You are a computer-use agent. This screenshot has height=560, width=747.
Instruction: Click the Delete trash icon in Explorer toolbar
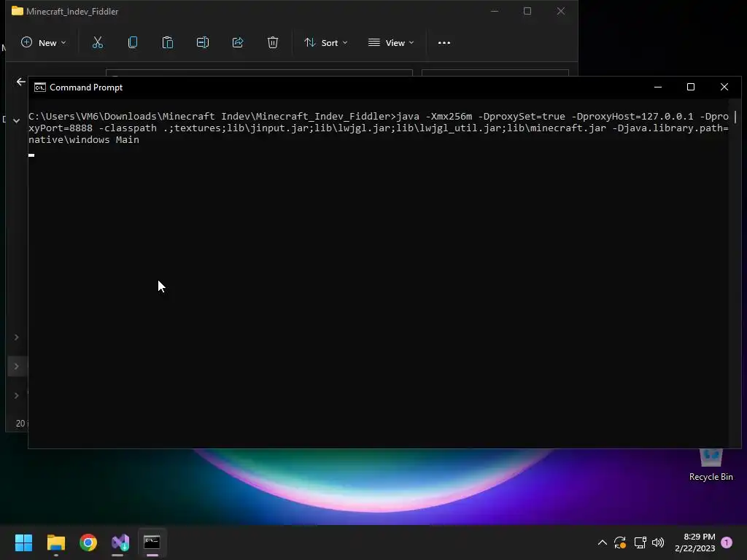[273, 43]
